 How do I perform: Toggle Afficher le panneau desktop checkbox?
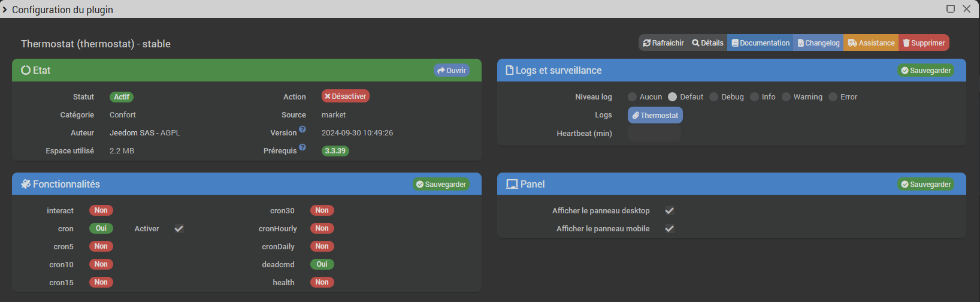click(670, 210)
